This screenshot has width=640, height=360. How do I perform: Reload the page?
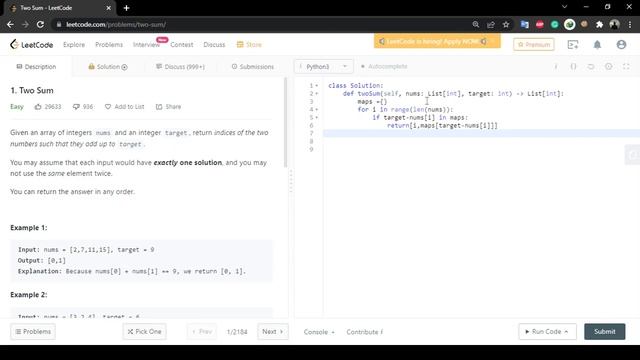coord(40,24)
